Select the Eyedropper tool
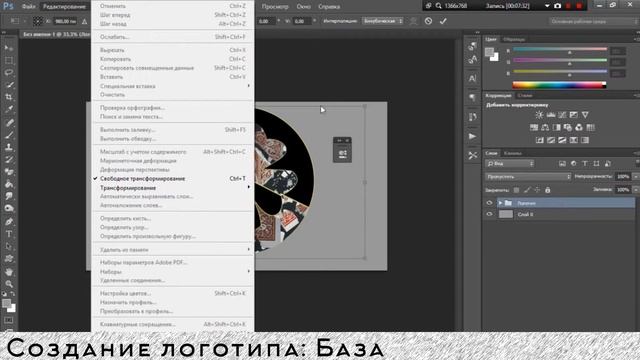Image resolution: width=640 pixels, height=360 pixels. 9,109
